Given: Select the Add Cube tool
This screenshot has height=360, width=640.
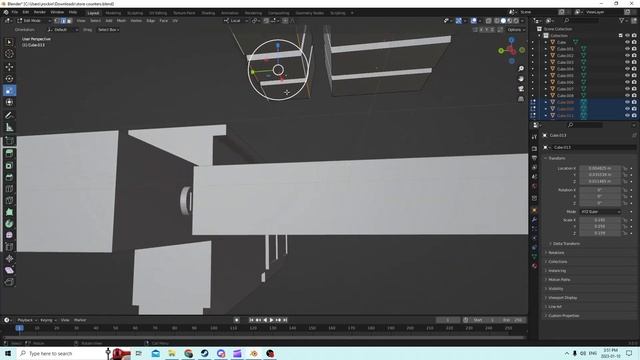Looking at the screenshot, I should coord(9,141).
